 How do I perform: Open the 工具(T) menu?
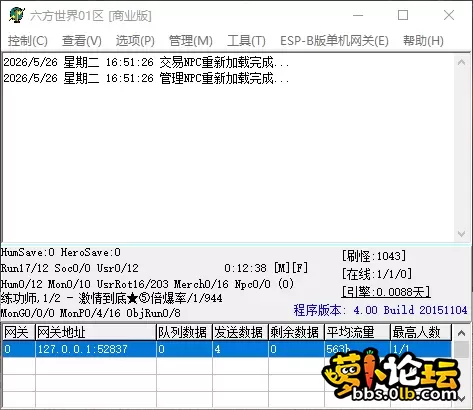pyautogui.click(x=246, y=41)
